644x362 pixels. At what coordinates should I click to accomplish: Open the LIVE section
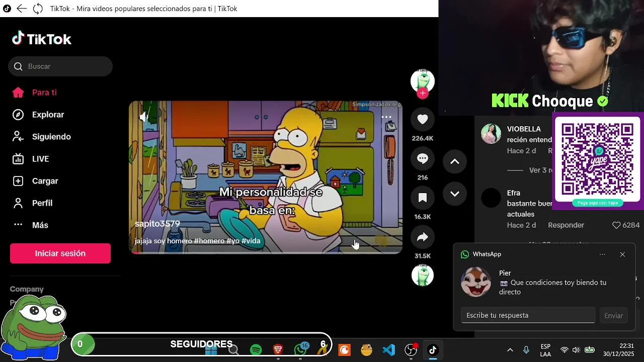click(40, 159)
